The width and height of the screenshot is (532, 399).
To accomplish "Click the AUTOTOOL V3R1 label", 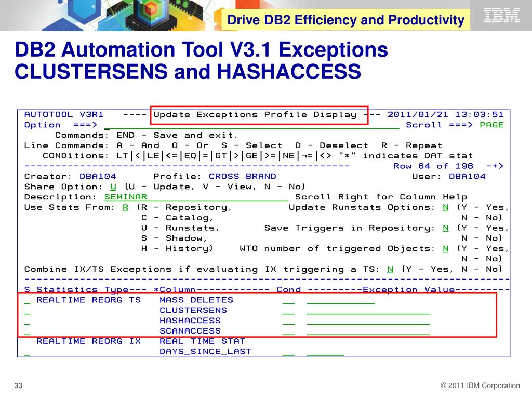I will (x=64, y=115).
